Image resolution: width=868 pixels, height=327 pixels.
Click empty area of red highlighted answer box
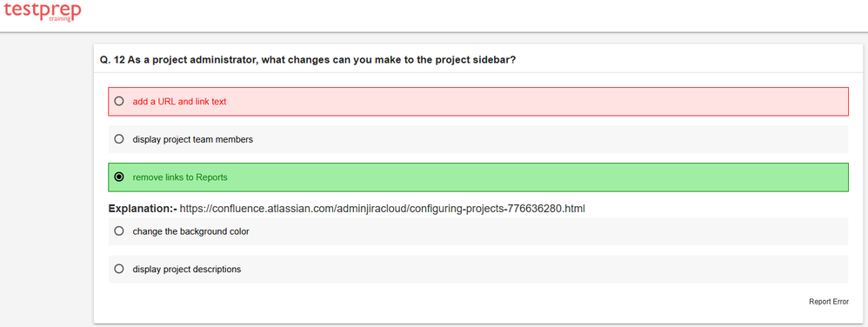click(x=537, y=102)
